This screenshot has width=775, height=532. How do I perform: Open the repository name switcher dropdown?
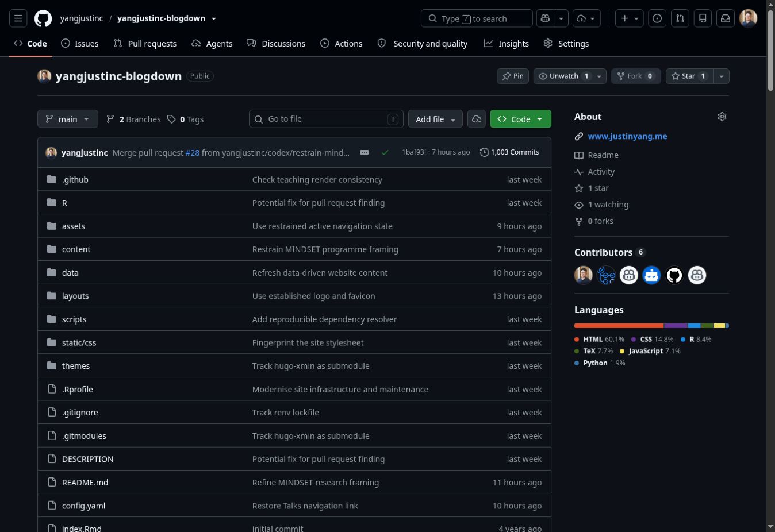coord(214,18)
